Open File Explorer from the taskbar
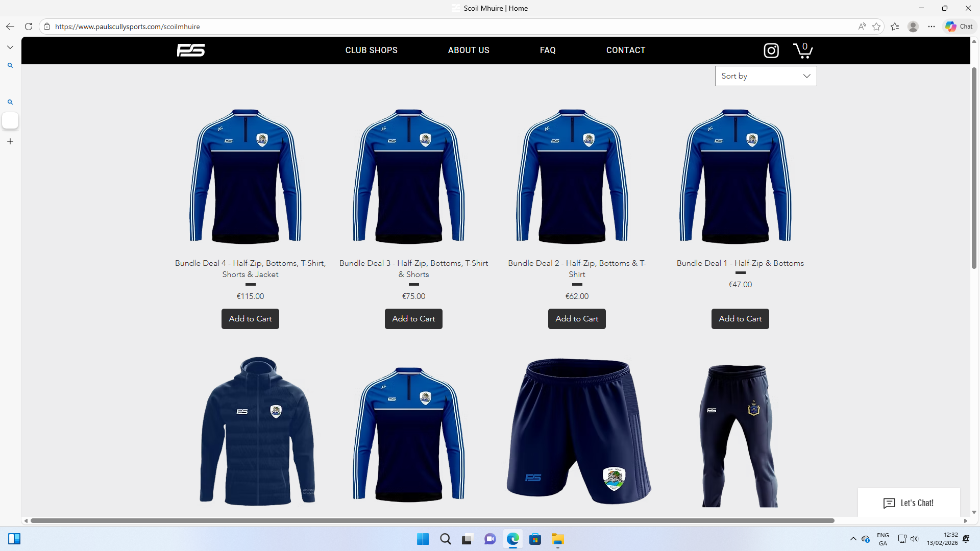 click(x=558, y=539)
